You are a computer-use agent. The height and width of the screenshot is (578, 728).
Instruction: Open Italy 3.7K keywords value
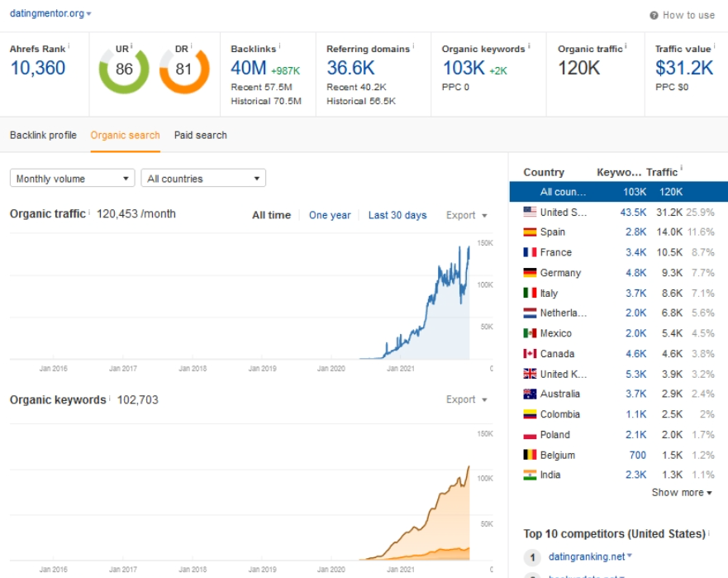(x=635, y=294)
